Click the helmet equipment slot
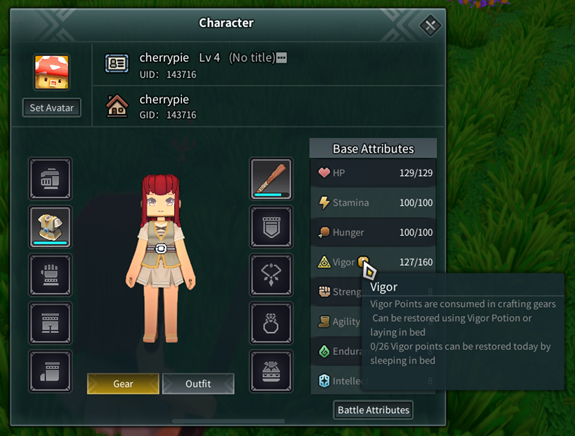 point(50,179)
